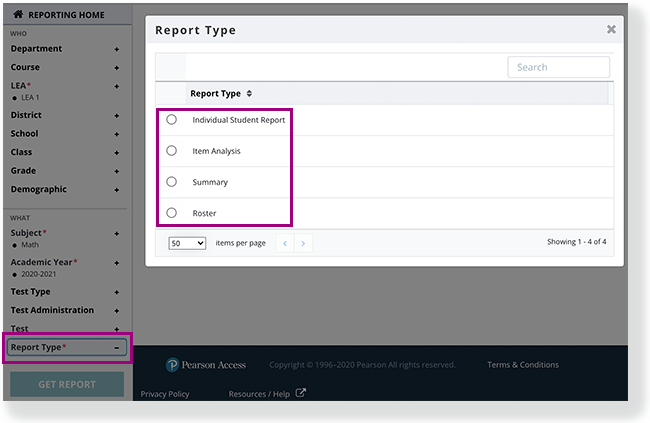Expand the School filter

click(x=116, y=134)
